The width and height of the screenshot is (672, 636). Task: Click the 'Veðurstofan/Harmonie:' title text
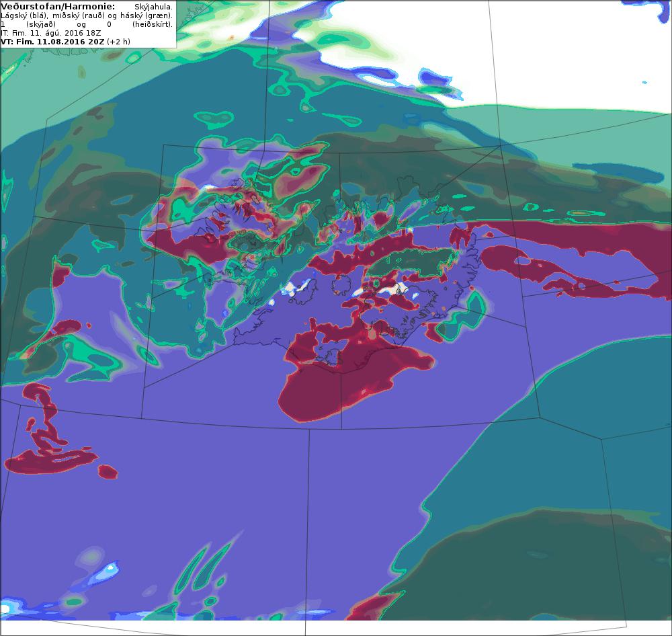click(58, 7)
